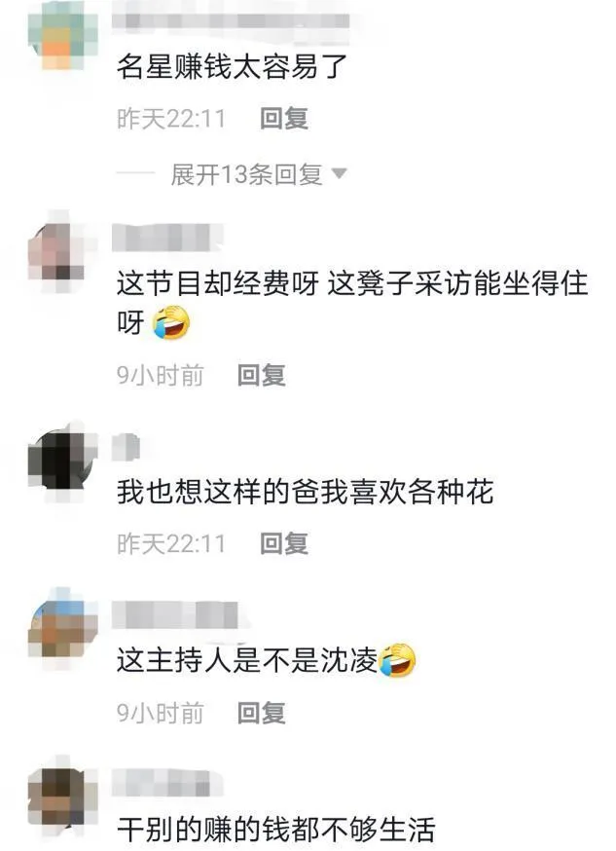The image size is (616, 851).
Task: Select the comment text 我也想这样的爸我喜欢各种花
Action: (306, 493)
